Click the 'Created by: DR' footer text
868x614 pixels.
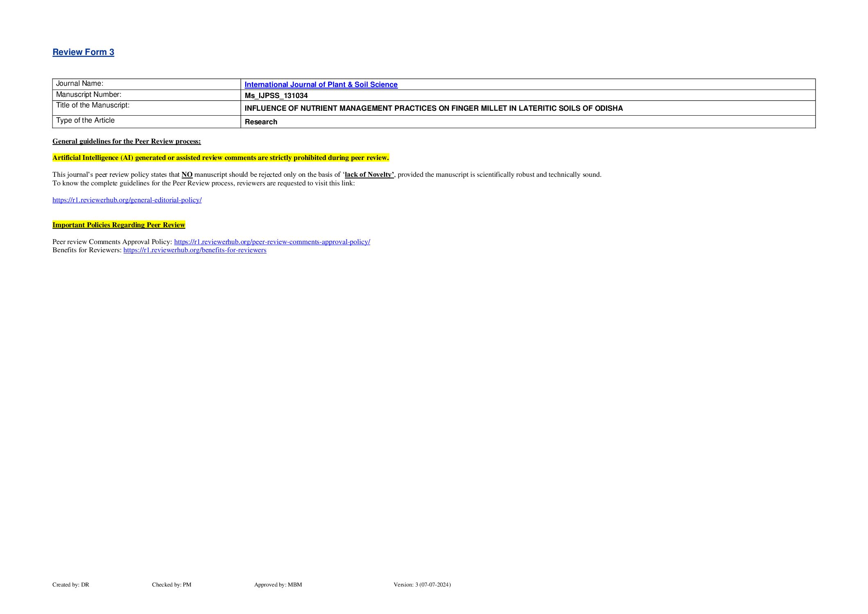pyautogui.click(x=71, y=585)
